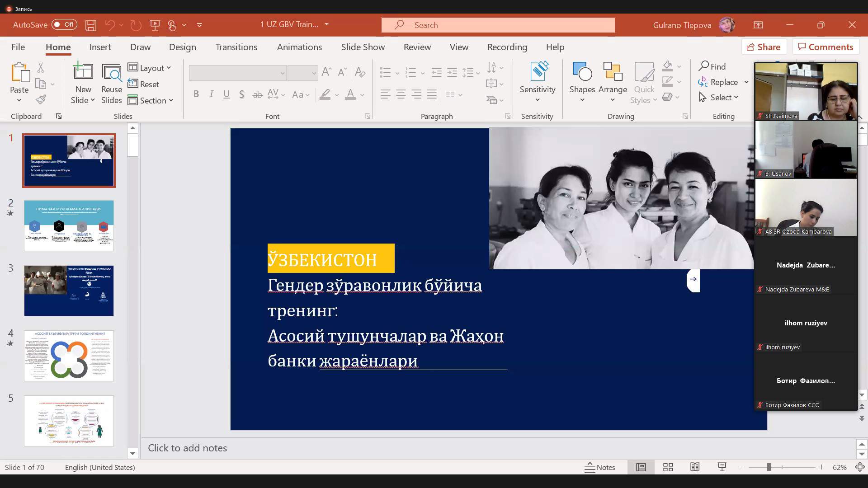Toggle the AutoSave switch

(x=64, y=25)
